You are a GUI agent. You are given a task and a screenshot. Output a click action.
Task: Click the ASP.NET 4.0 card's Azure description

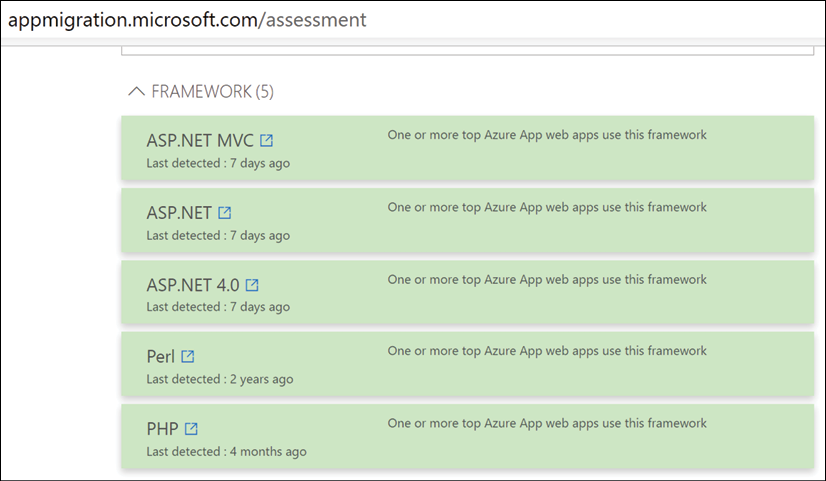(x=547, y=279)
